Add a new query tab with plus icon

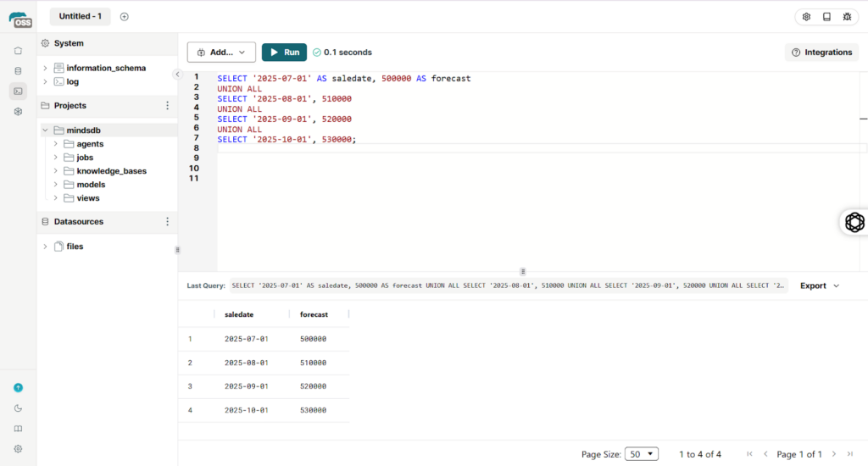pos(125,17)
